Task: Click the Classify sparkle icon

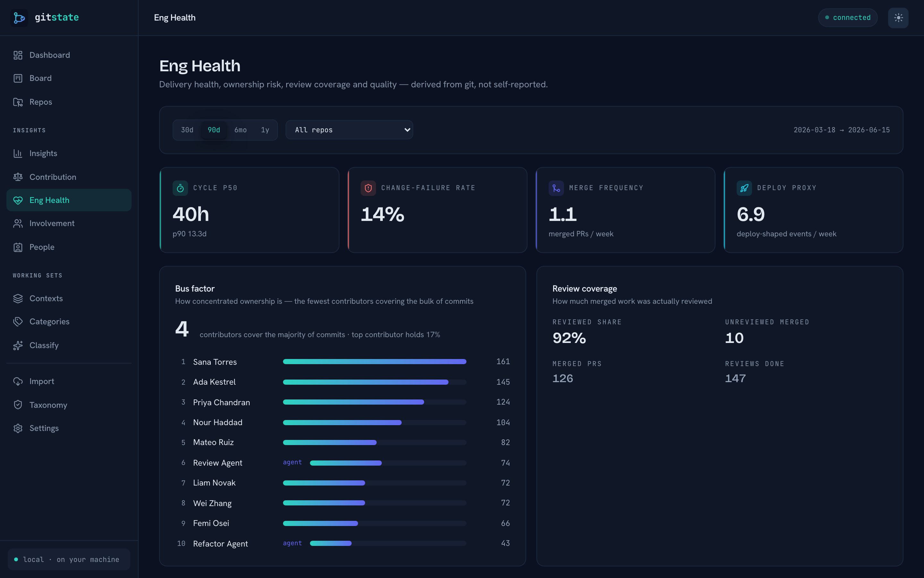Action: pos(18,346)
